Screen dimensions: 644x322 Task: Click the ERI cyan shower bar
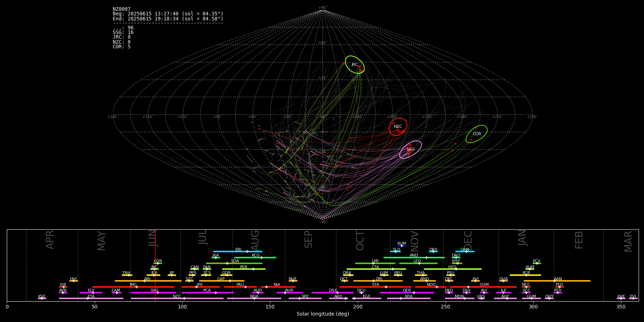tap(238, 252)
